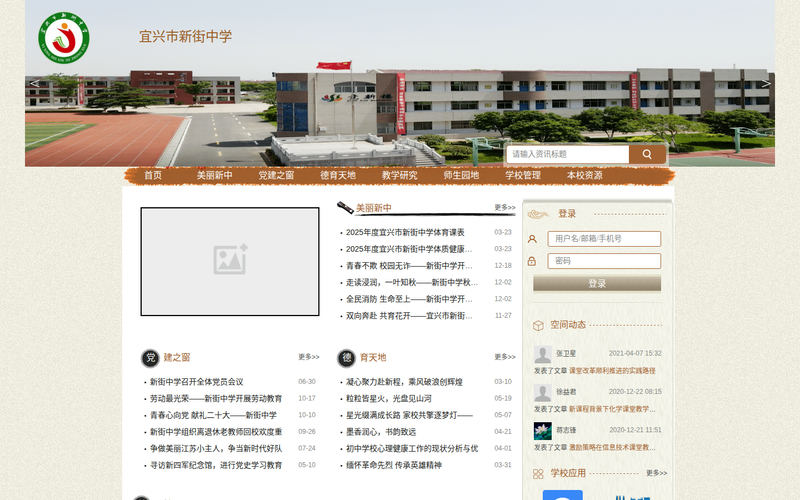Click the school logo emblem
Image resolution: width=800 pixels, height=500 pixels.
coord(64,38)
